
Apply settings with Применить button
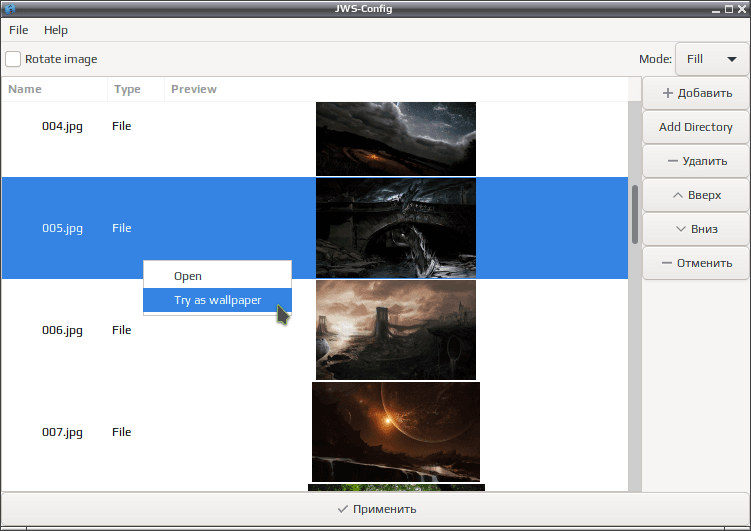point(376,509)
